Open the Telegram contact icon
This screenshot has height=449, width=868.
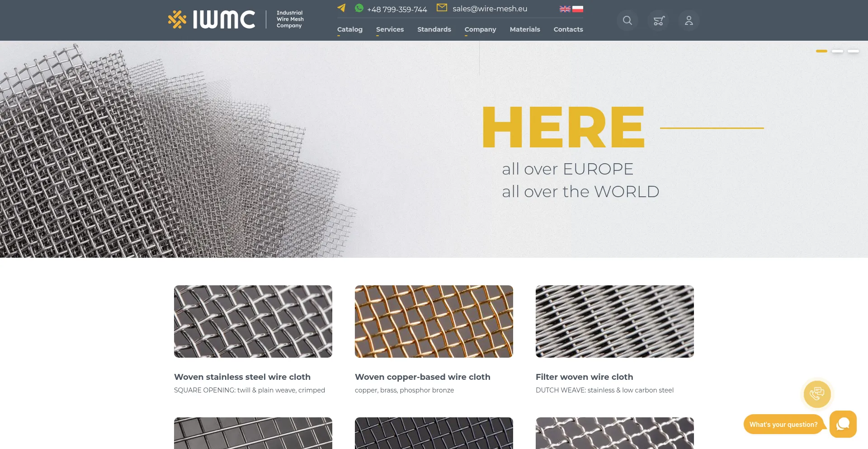coord(341,8)
